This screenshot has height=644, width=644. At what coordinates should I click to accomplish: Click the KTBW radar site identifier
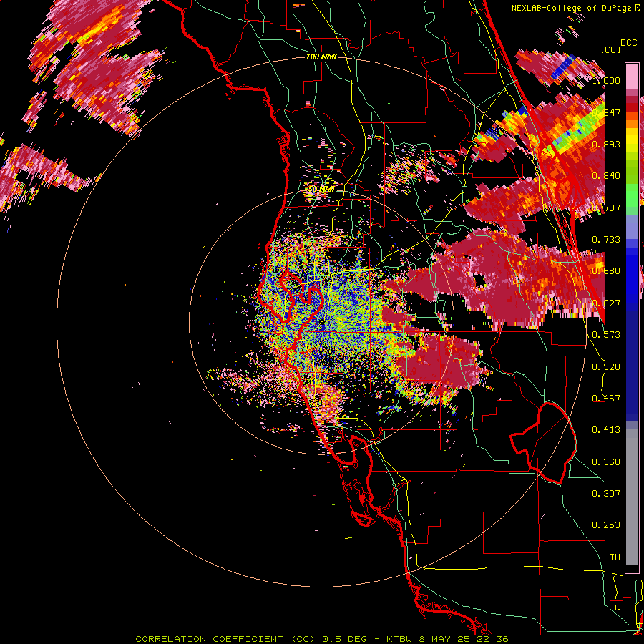[x=400, y=639]
